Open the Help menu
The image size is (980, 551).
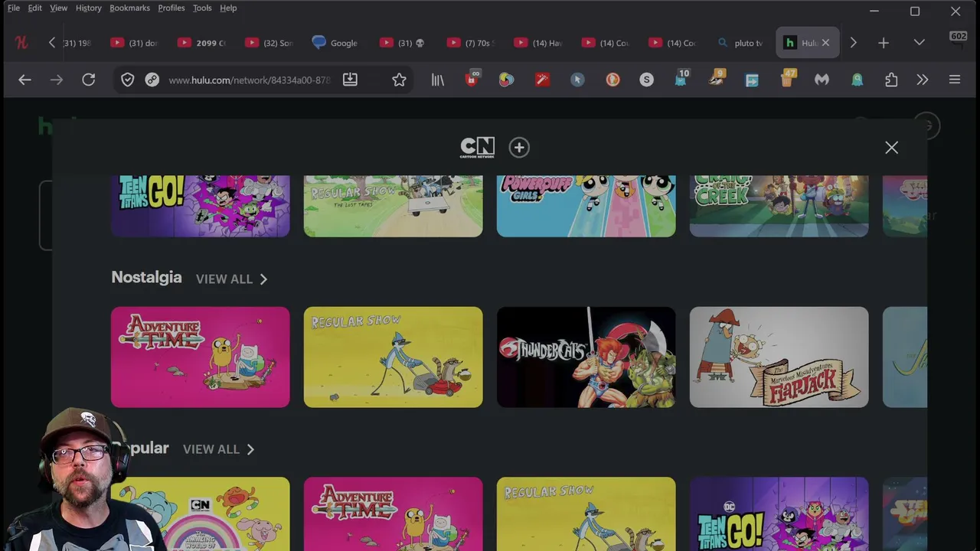coord(228,8)
